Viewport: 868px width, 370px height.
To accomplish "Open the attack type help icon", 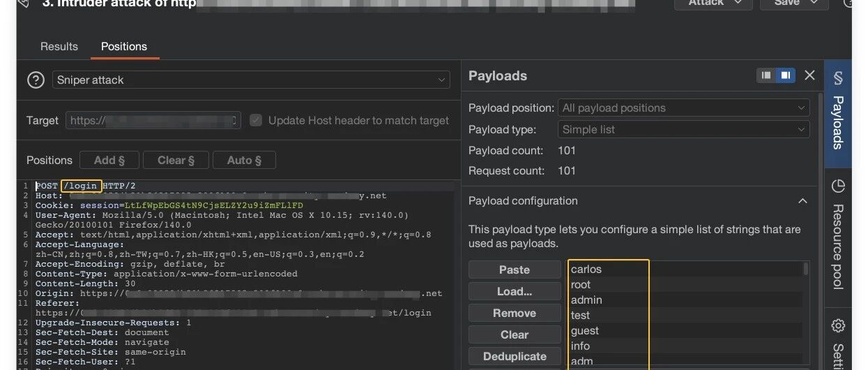I will 36,80.
